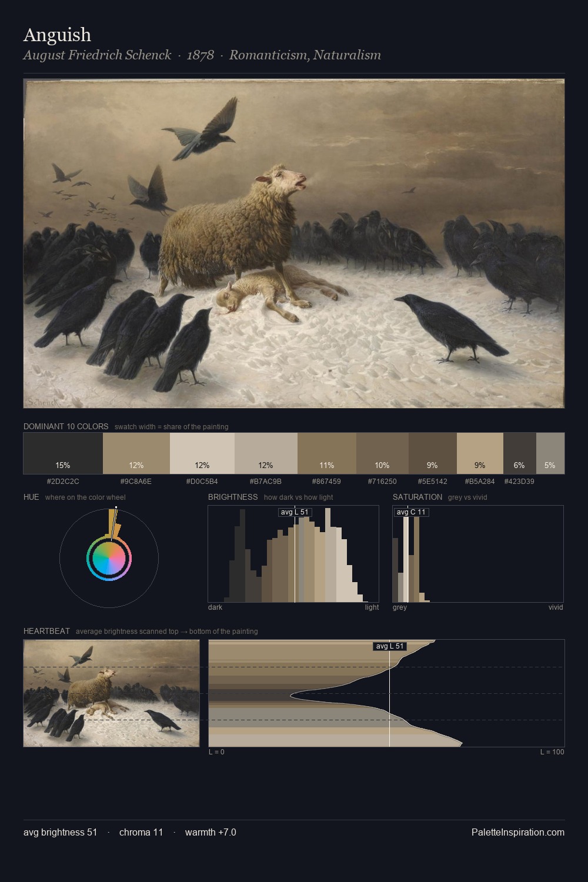The image size is (588, 882).
Task: Click 'where on the color wheel' caption
Action: [x=85, y=497]
